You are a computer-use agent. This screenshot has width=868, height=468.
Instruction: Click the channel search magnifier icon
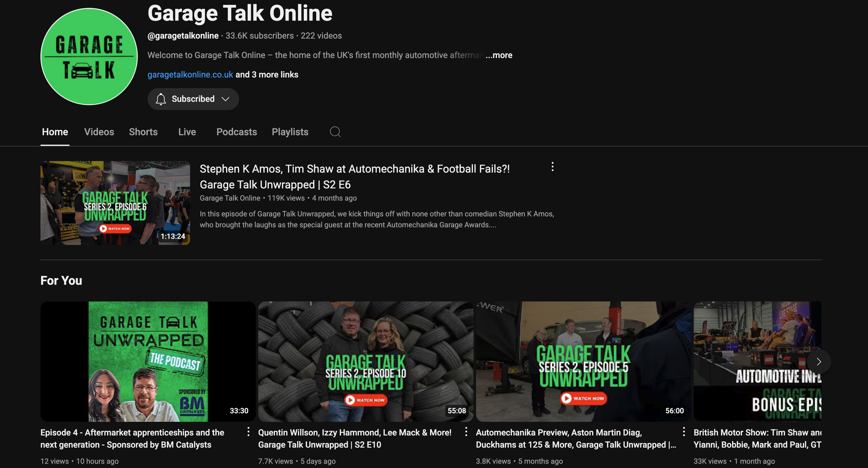tap(335, 132)
